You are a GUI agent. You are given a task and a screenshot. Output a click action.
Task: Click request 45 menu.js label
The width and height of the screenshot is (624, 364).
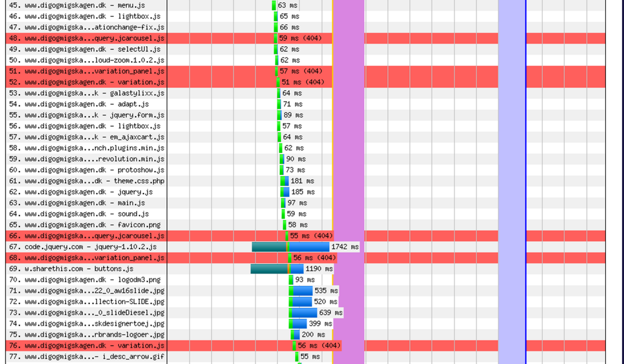pos(87,5)
